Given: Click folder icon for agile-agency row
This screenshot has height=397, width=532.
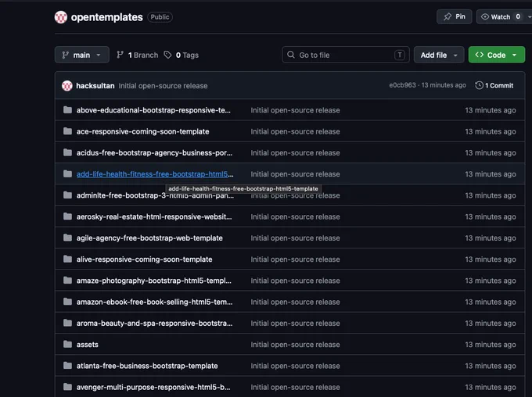Looking at the screenshot, I should pyautogui.click(x=67, y=238).
